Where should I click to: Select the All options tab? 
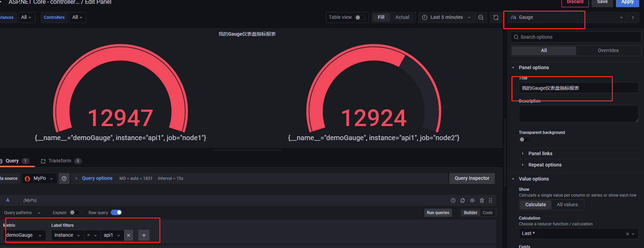click(x=544, y=50)
